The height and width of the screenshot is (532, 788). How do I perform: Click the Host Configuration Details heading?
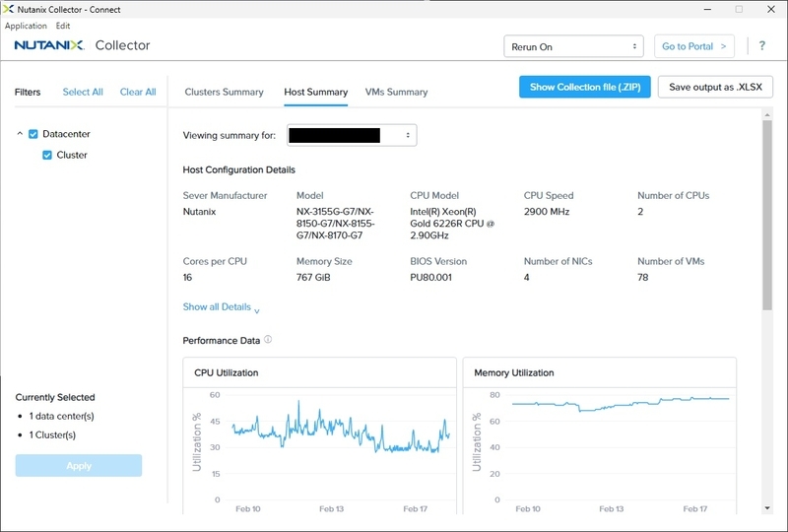coord(238,170)
